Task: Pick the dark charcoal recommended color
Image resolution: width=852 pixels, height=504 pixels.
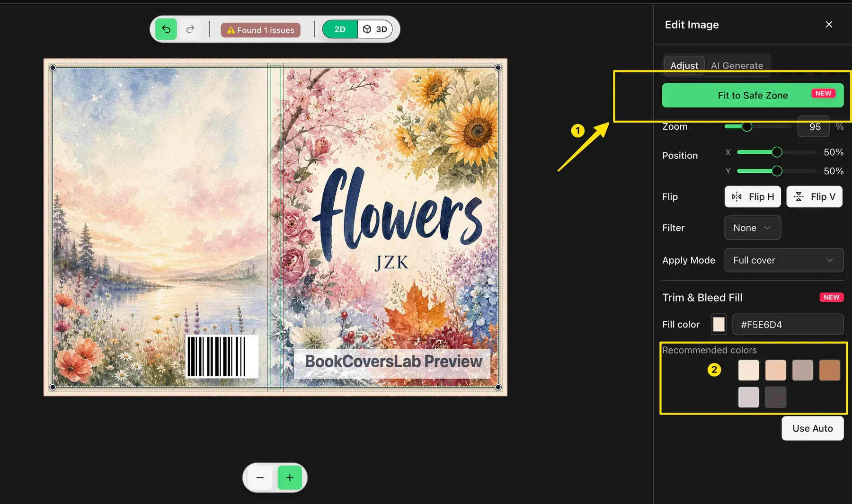Action: [x=775, y=397]
